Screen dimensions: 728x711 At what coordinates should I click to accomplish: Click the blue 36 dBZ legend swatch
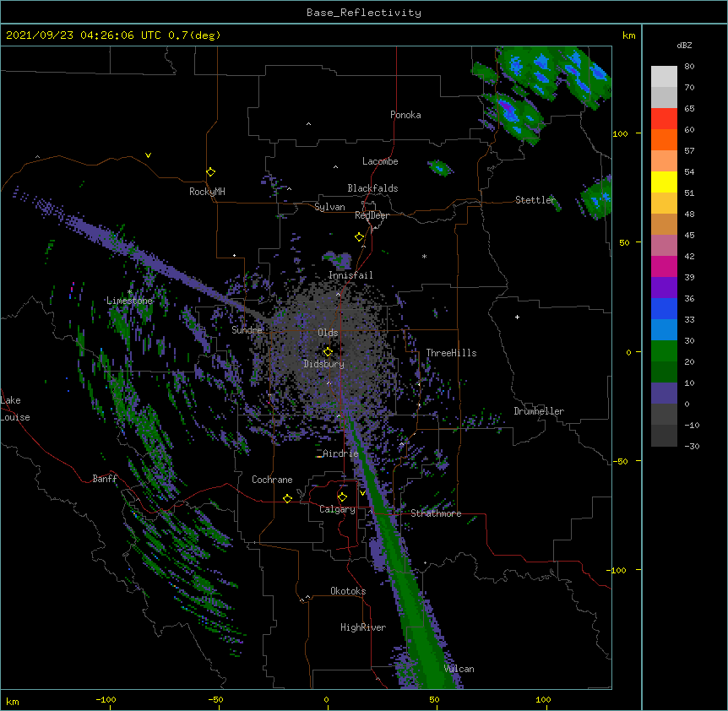pyautogui.click(x=664, y=308)
